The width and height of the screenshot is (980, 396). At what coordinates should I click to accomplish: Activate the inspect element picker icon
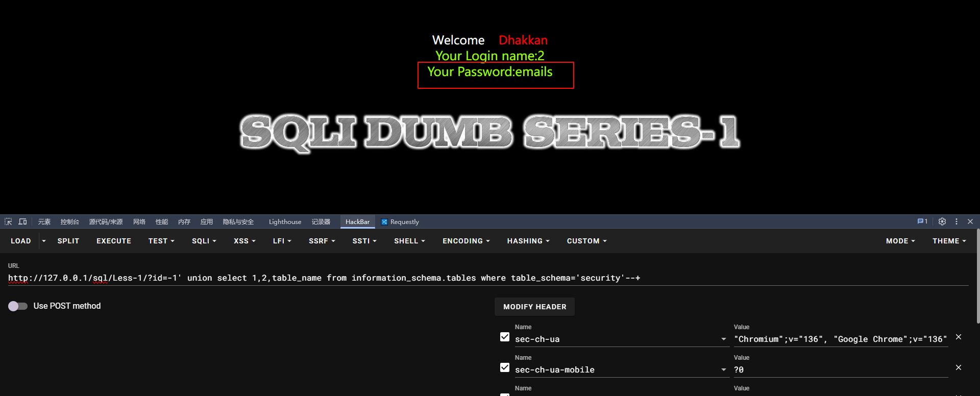tap(8, 221)
